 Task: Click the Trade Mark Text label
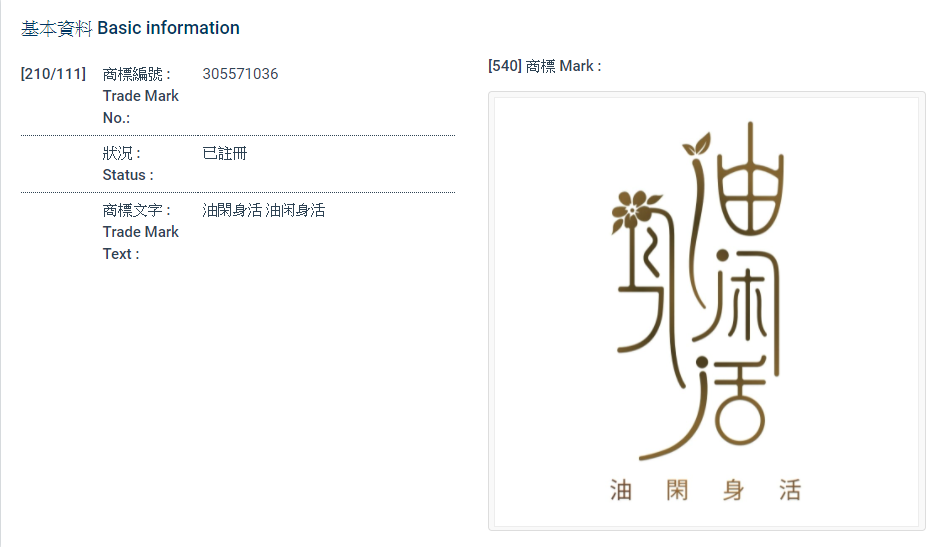click(x=140, y=232)
